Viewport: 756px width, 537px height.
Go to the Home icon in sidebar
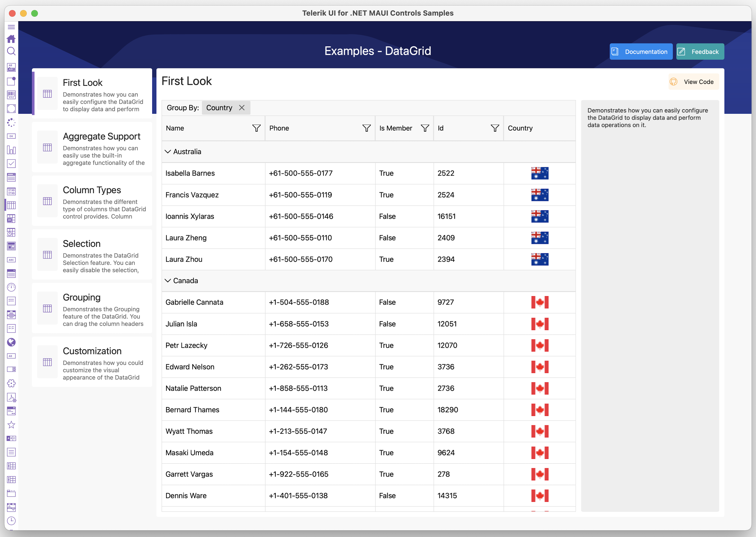(x=11, y=39)
